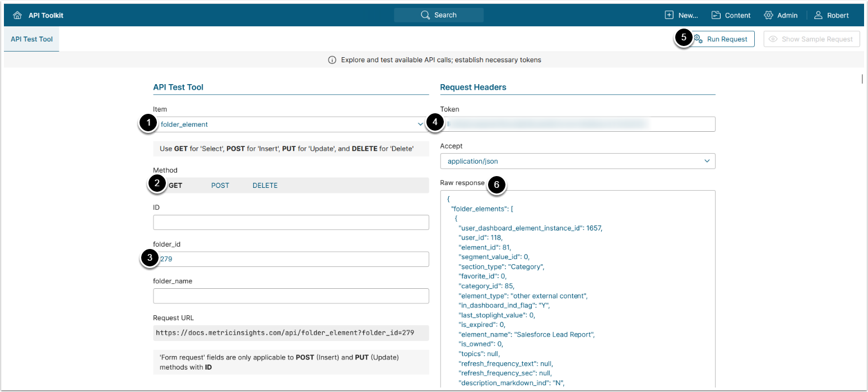Click the Raw response label
The image size is (868, 392).
coord(462,183)
